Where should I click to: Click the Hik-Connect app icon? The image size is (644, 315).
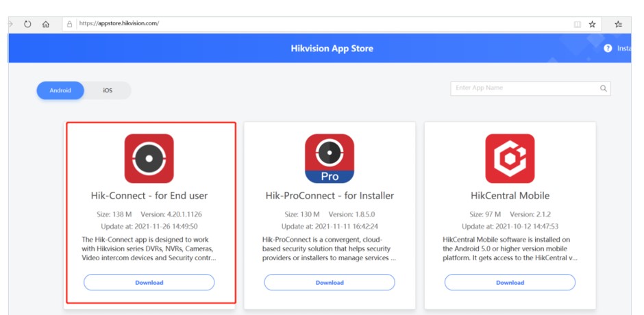pyautogui.click(x=149, y=158)
